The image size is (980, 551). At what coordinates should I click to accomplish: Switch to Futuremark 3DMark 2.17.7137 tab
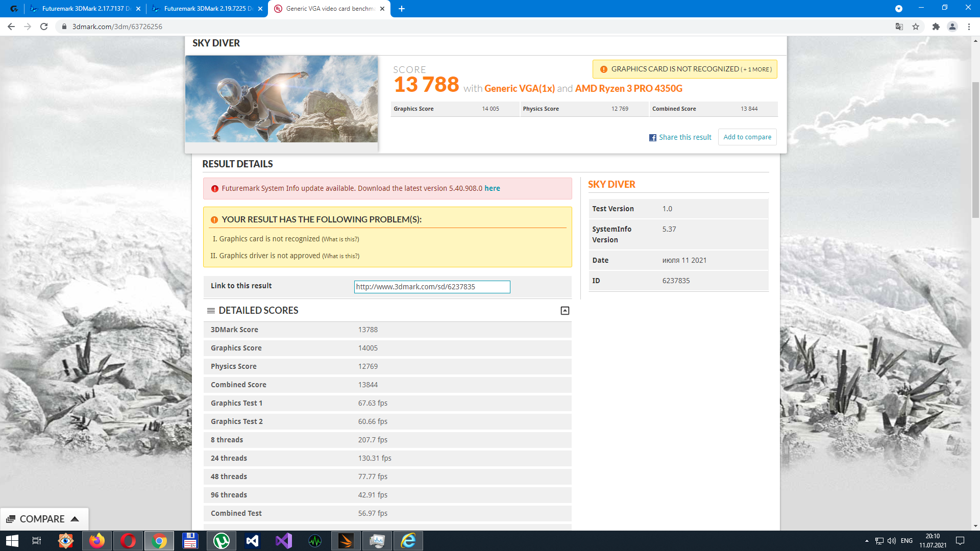point(85,9)
